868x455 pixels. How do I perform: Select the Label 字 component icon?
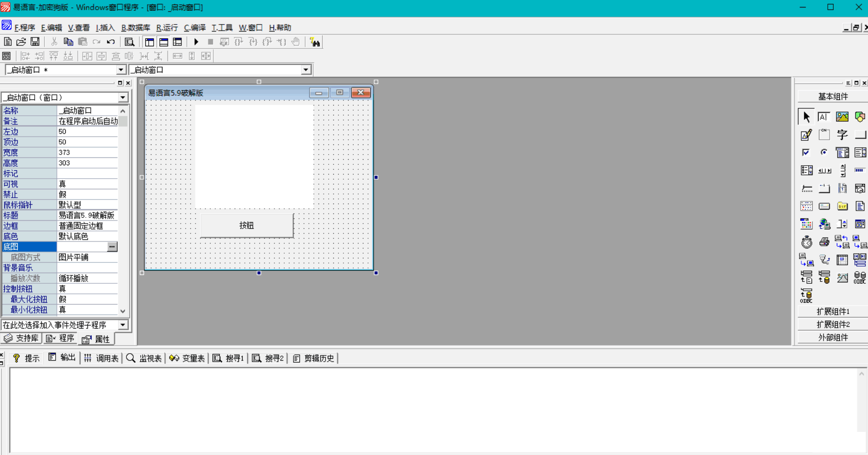[x=842, y=135]
